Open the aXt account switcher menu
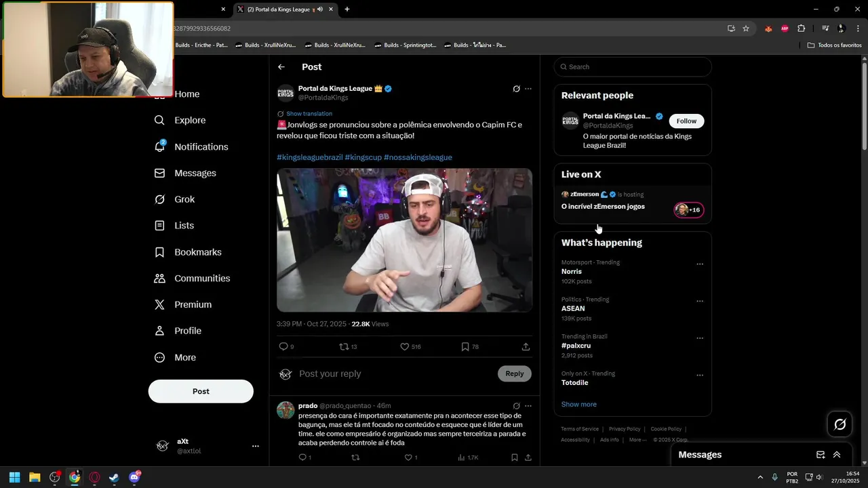Viewport: 868px width, 488px height. coord(208,446)
